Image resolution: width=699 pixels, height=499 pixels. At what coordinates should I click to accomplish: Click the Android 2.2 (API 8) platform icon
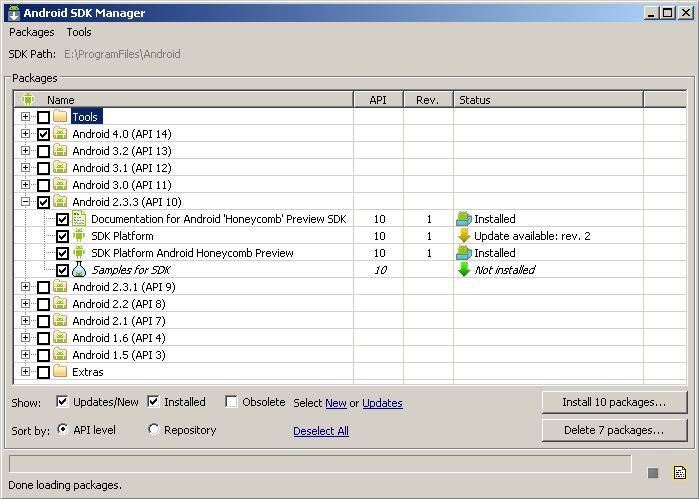[x=60, y=303]
